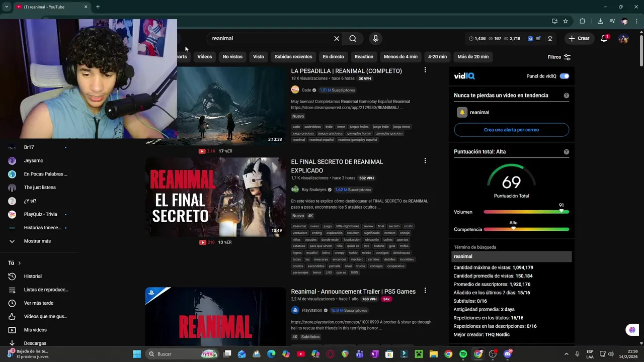
Task: Open more options for LA PESADILLA video
Action: pyautogui.click(x=425, y=70)
